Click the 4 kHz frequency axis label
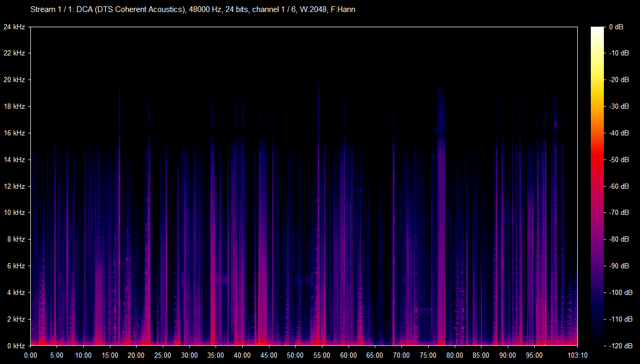The width and height of the screenshot is (640, 364). (x=16, y=293)
